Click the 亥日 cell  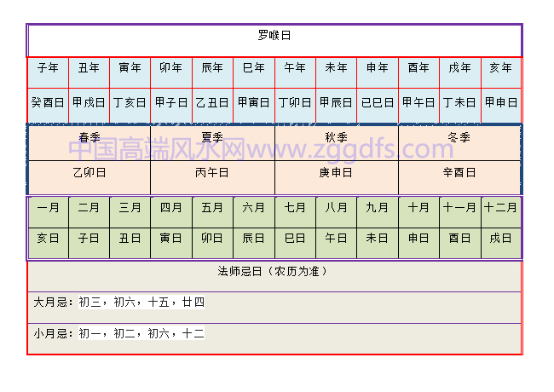pos(49,243)
